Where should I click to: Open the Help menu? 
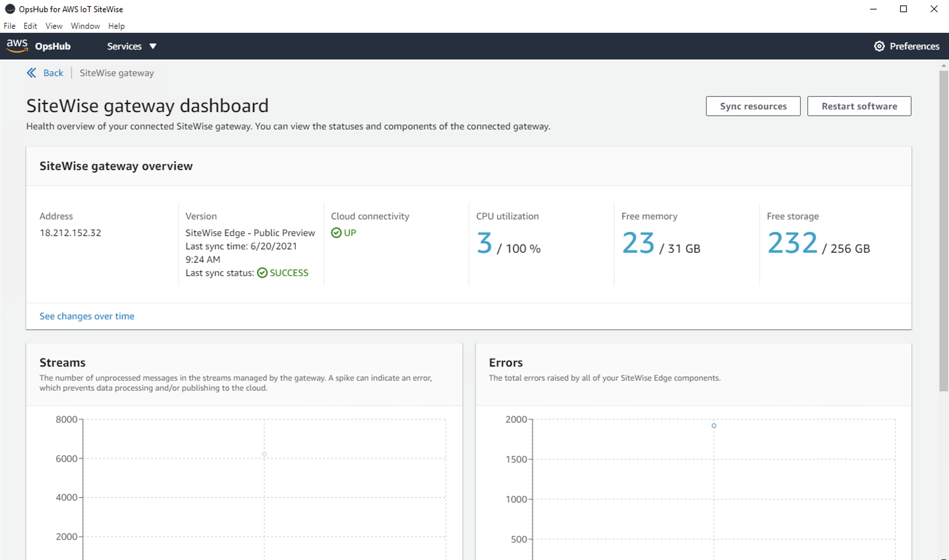coord(116,26)
